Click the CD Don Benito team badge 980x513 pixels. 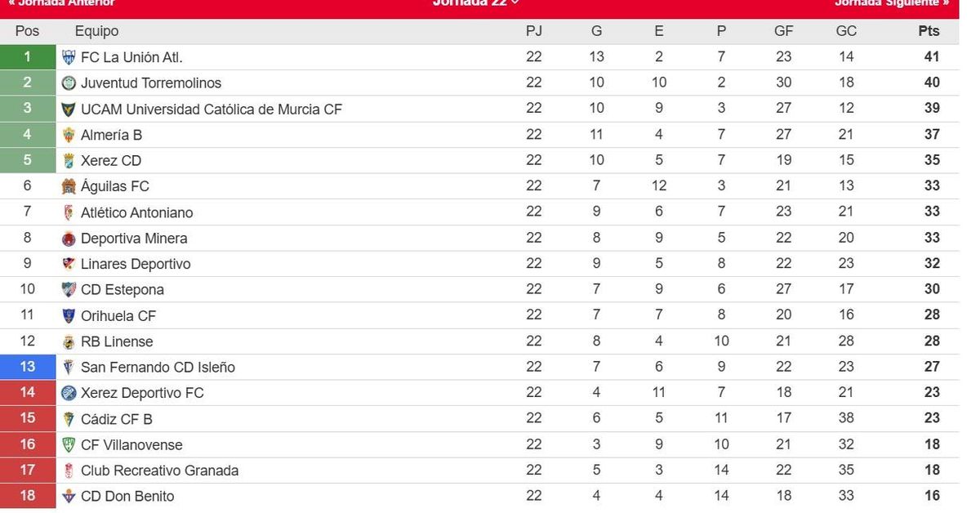click(69, 497)
